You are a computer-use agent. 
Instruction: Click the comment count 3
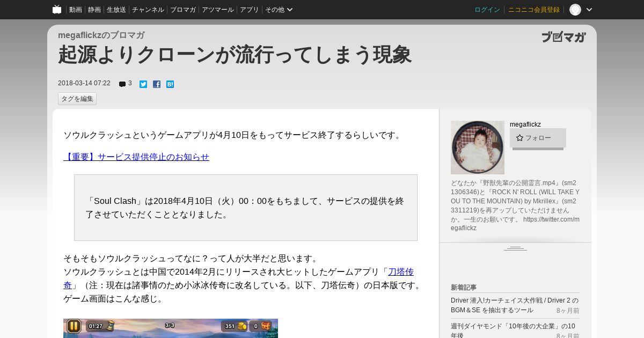point(130,83)
